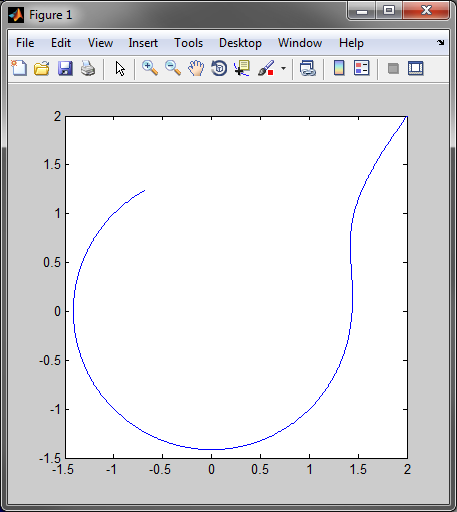Image resolution: width=457 pixels, height=512 pixels.
Task: Click the New Figure icon
Action: coord(19,68)
